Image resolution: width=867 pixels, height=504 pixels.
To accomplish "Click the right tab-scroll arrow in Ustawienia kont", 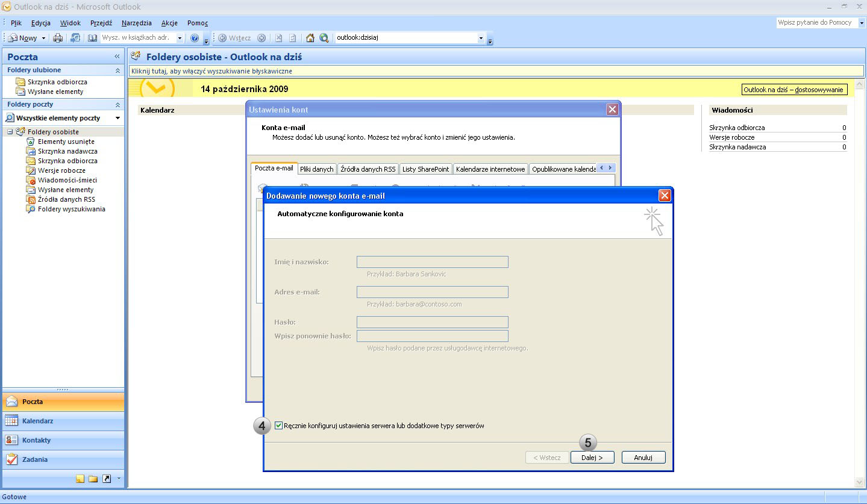I will [x=610, y=168].
